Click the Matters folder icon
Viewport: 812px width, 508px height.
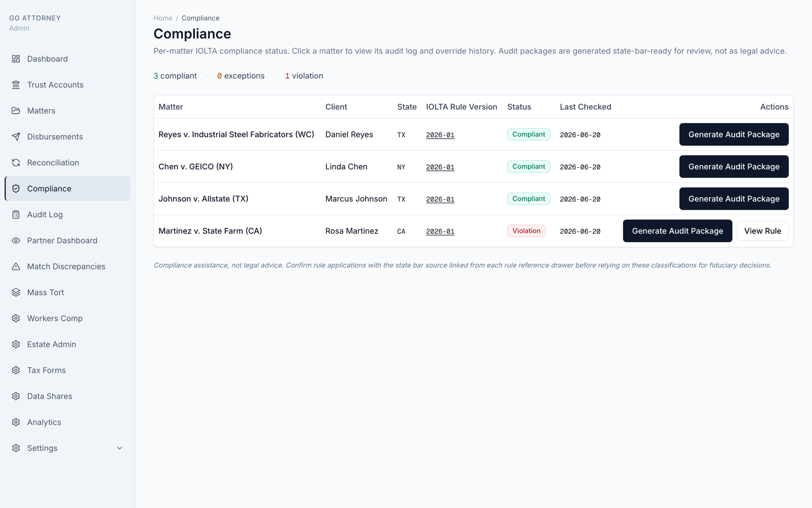(x=16, y=111)
